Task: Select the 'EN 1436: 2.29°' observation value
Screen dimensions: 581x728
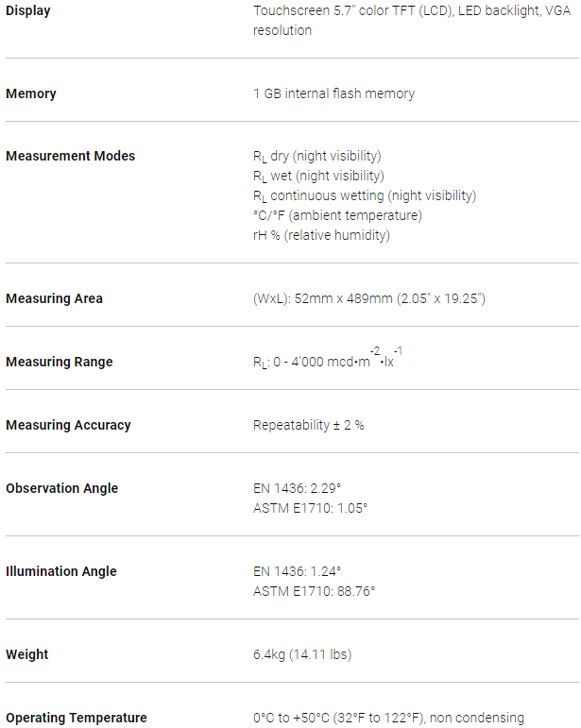Action: tap(297, 488)
